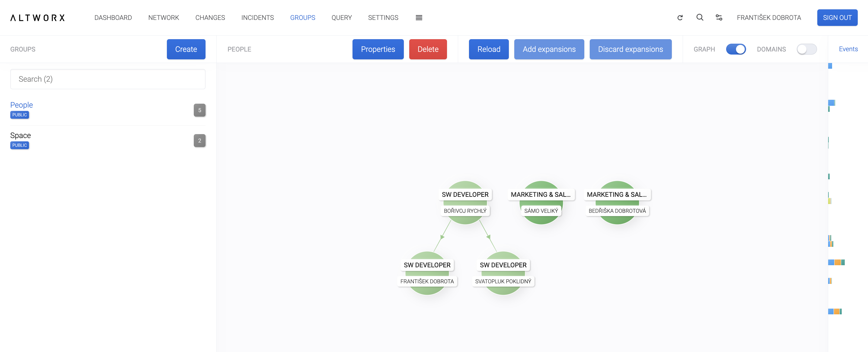Open the filter sliders icon
Viewport: 868px width, 352px height.
click(x=719, y=17)
